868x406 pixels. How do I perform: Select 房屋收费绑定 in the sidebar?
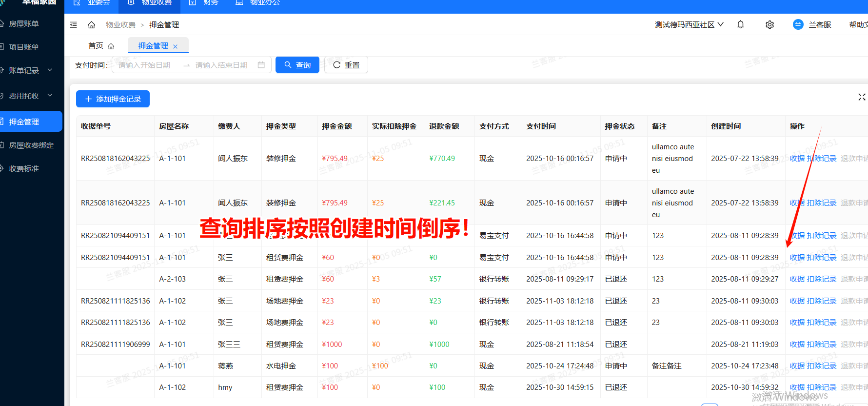[31, 145]
